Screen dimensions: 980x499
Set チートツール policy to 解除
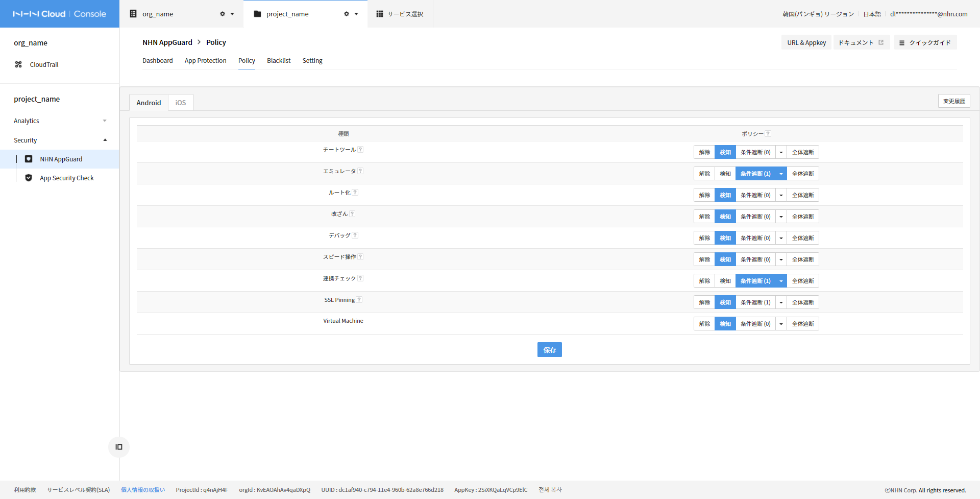click(x=704, y=152)
